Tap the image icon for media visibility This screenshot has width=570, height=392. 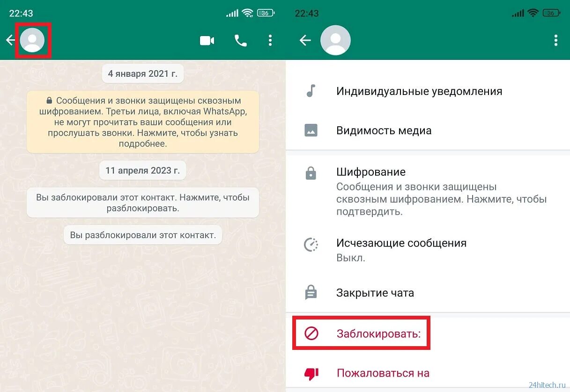pos(311,130)
